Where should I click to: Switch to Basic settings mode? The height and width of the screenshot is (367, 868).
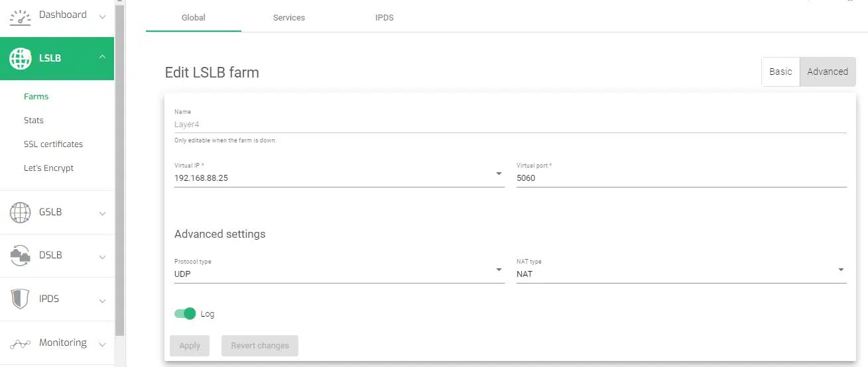(x=780, y=72)
